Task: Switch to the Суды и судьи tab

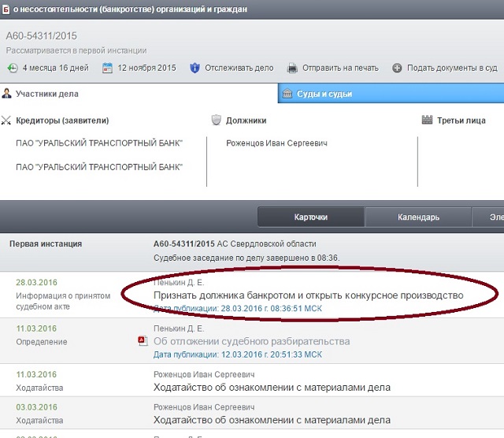Action: (324, 94)
